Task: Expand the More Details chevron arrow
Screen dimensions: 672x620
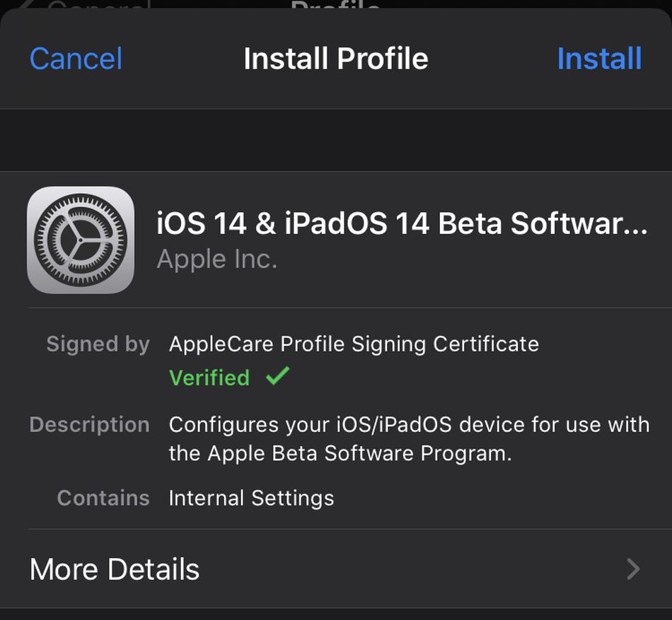Action: point(633,569)
